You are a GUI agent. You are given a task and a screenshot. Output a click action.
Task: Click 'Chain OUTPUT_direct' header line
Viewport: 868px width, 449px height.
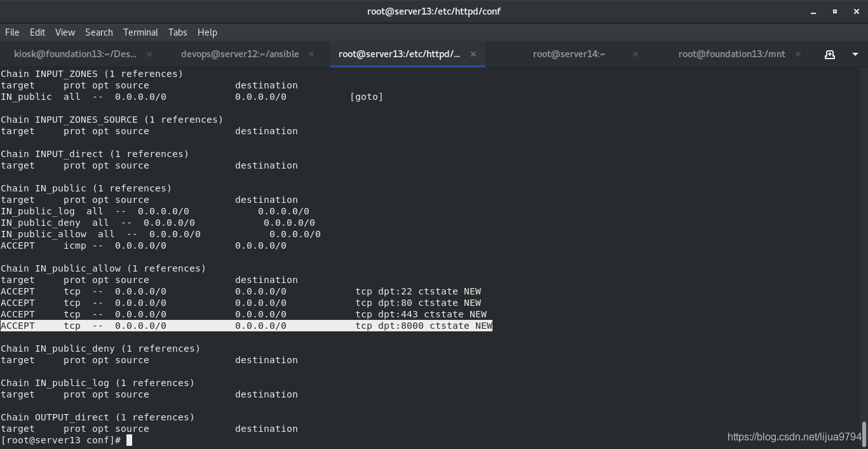pyautogui.click(x=97, y=417)
